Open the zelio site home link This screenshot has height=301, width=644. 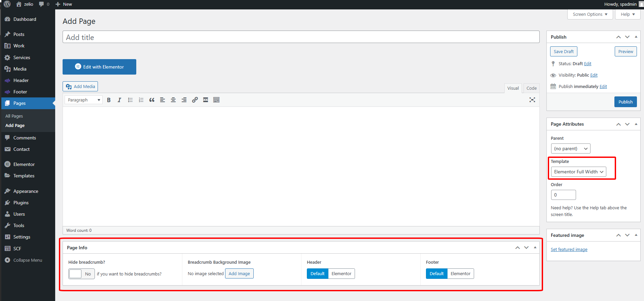pos(25,4)
